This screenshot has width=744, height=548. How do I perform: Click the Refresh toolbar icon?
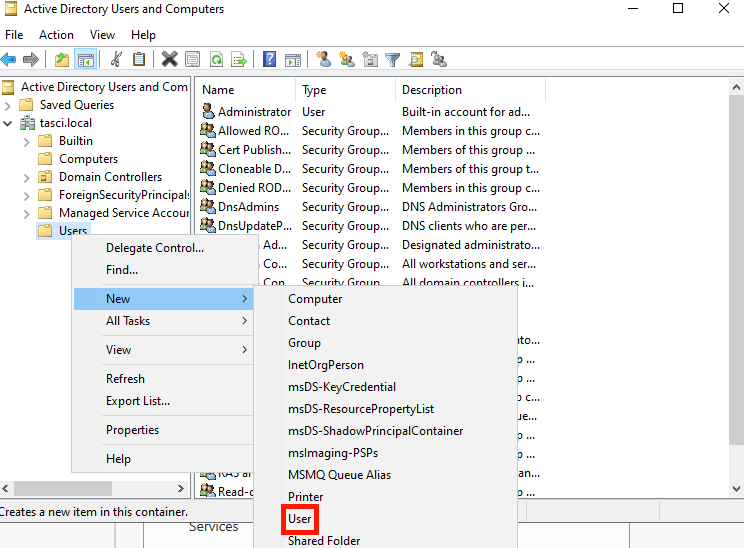216,60
